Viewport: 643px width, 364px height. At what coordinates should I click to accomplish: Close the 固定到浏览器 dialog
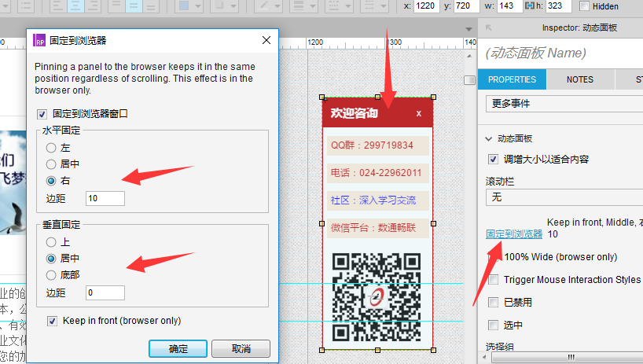[266, 40]
